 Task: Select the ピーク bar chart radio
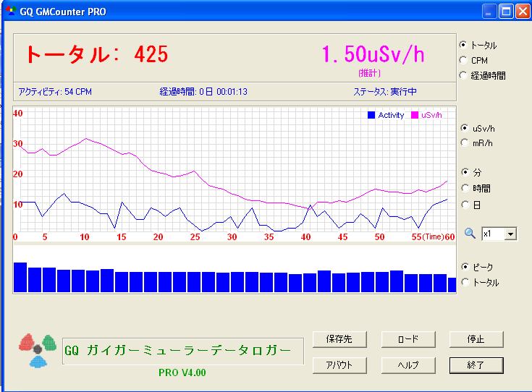[x=465, y=267]
